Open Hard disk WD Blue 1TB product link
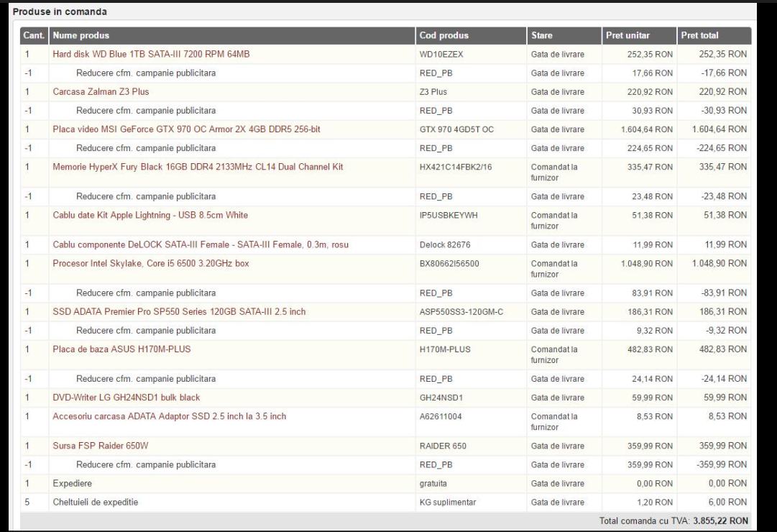This screenshot has height=532, width=777. pos(151,54)
